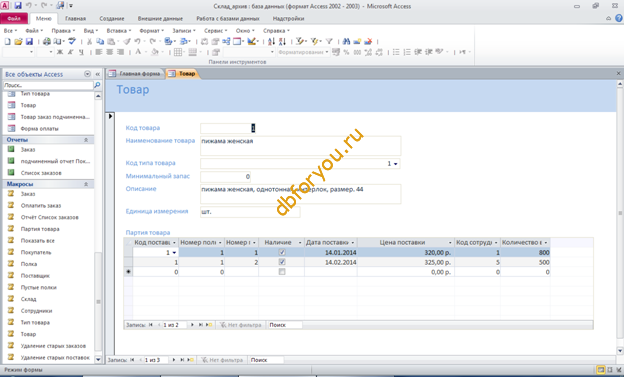Click the Bold Ж formatting icon
Viewport: 624px width, 377px height.
(60, 52)
